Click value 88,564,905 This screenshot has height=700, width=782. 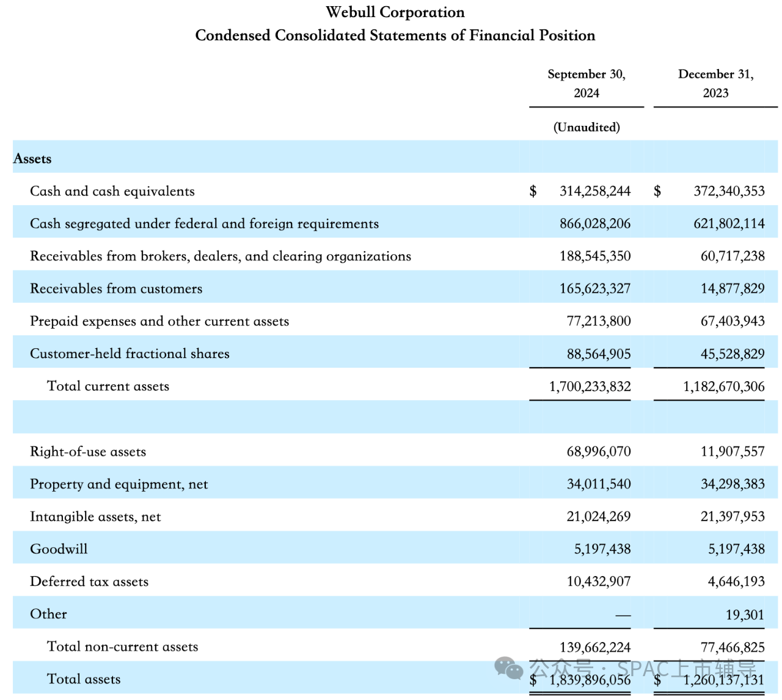pyautogui.click(x=599, y=354)
